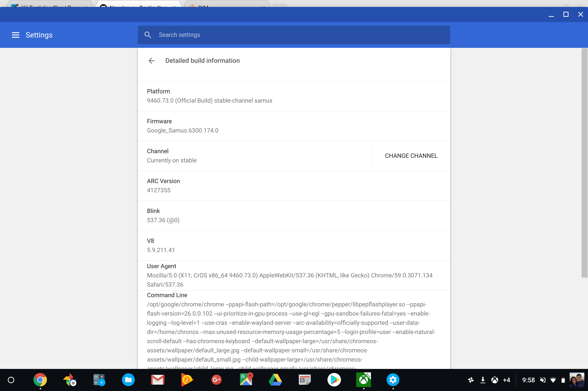The image size is (588, 391).
Task: Open Google Photos
Action: coord(70,380)
